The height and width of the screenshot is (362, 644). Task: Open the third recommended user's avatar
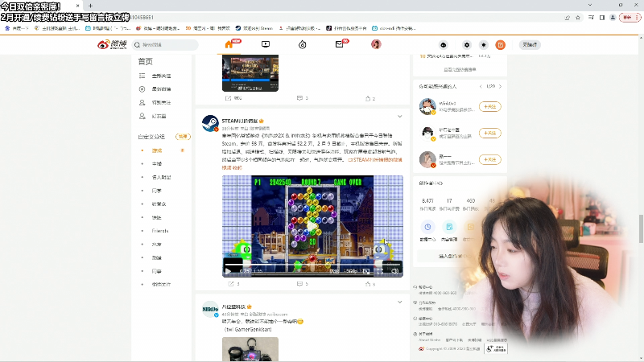point(427,159)
